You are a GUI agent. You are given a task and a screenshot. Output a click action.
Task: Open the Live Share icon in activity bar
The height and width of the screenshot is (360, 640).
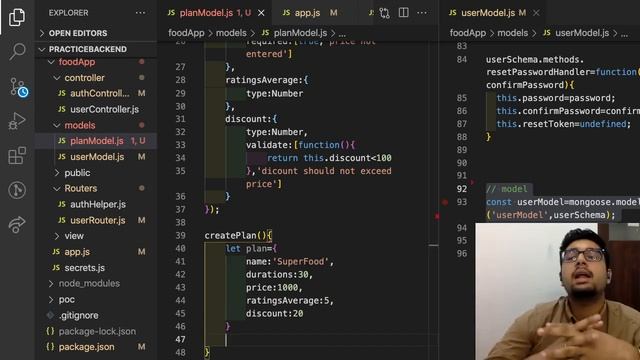[17, 224]
